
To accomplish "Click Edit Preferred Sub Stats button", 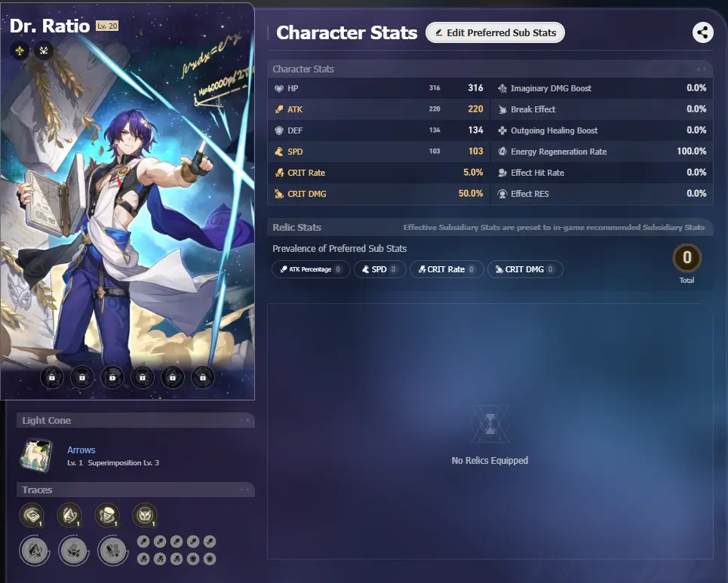I will tap(495, 32).
